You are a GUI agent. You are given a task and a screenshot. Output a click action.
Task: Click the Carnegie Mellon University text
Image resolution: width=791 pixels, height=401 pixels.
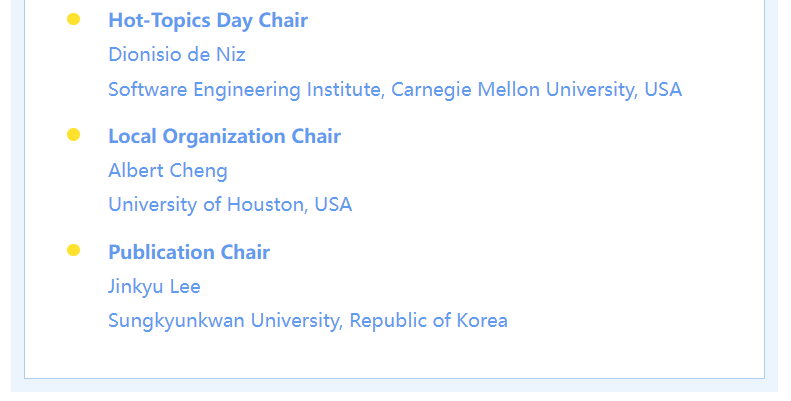(511, 90)
